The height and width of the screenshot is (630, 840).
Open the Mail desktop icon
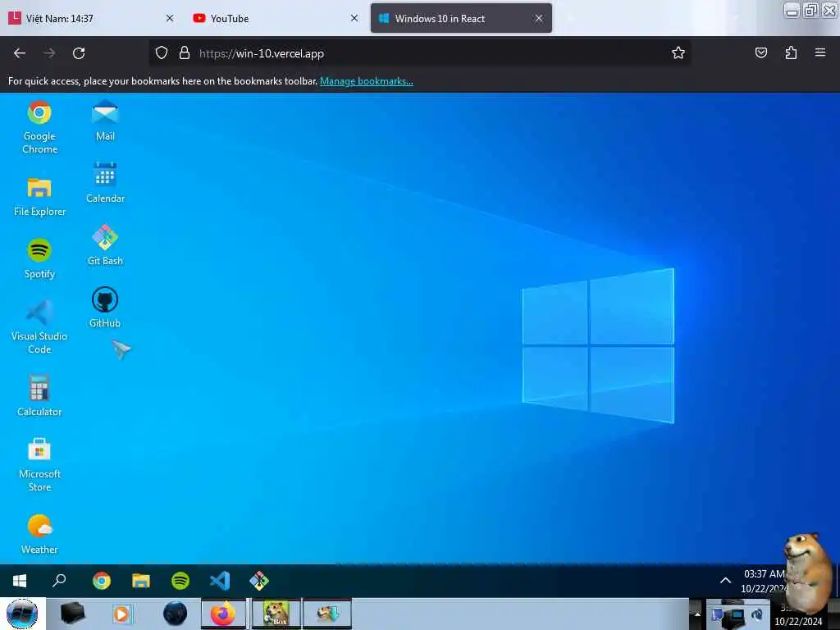(105, 121)
